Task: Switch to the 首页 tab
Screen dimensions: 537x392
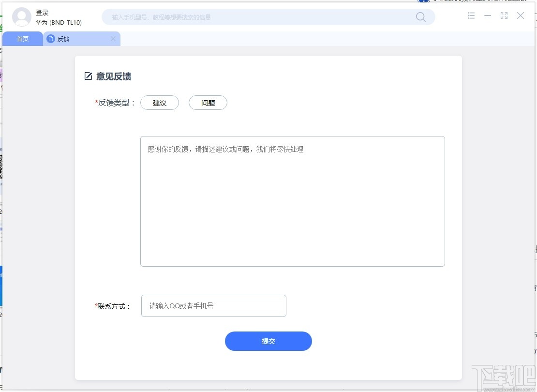Action: 22,39
